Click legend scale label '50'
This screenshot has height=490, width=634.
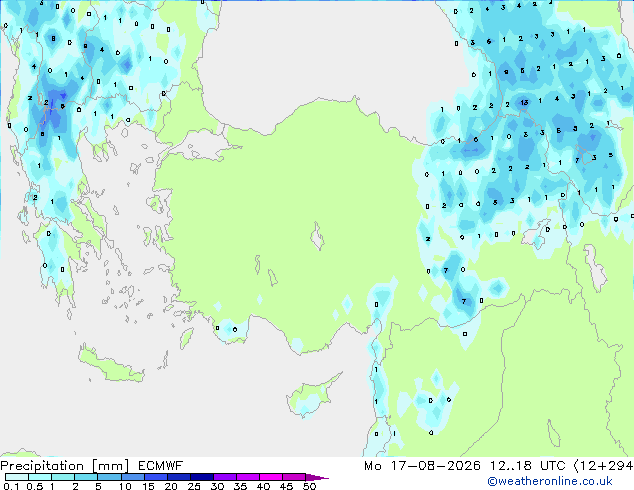point(309,486)
